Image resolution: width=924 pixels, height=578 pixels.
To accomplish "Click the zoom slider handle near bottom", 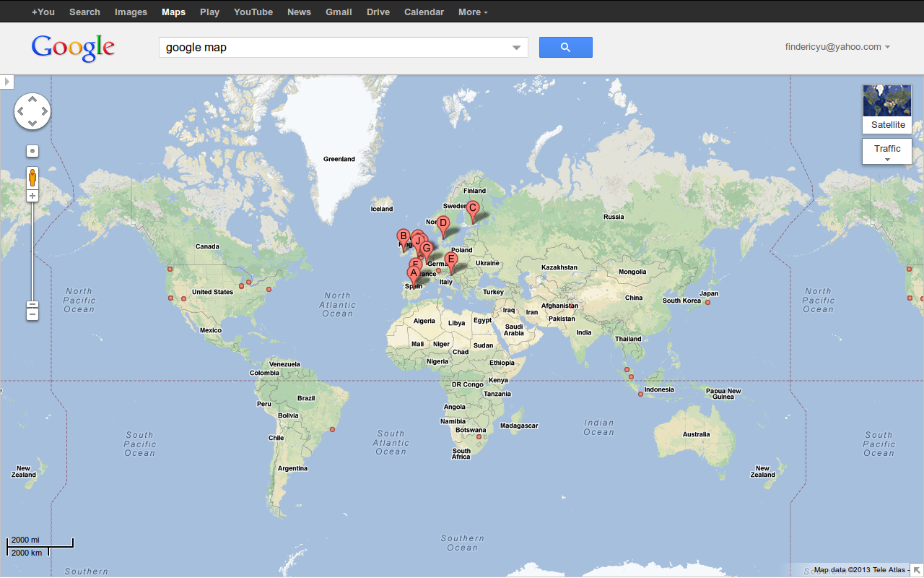I will tap(32, 305).
